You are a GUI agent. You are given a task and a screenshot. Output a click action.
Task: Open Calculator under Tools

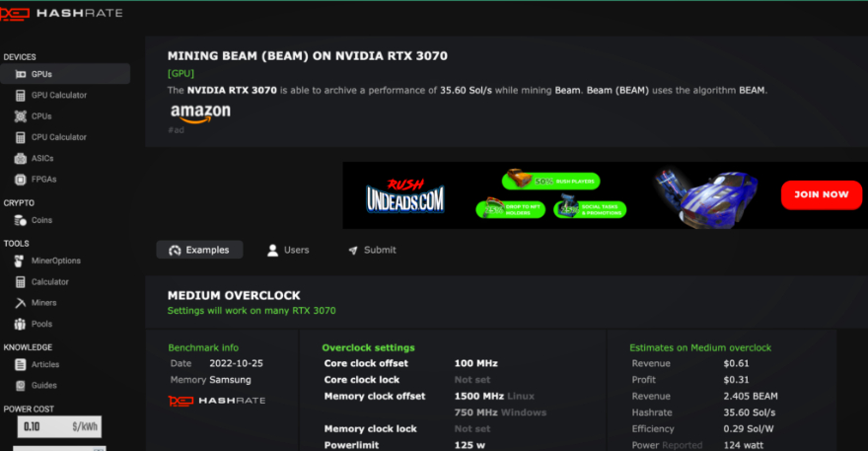tap(50, 282)
